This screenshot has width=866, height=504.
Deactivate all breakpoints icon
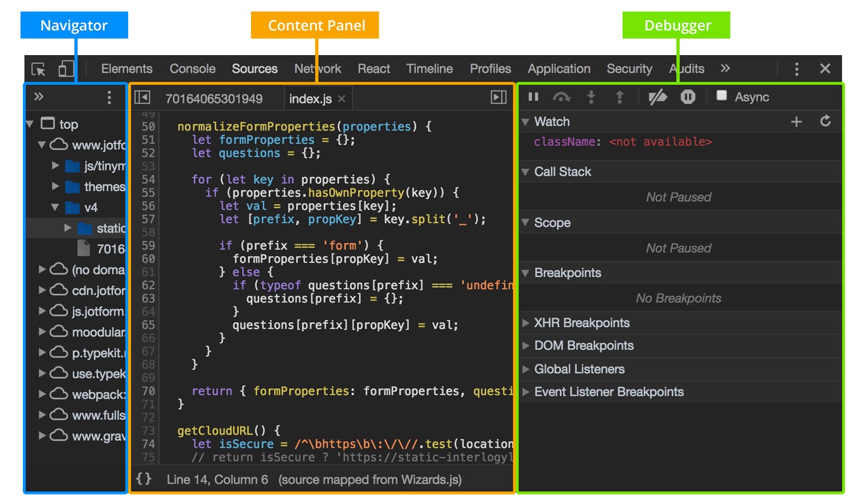[658, 97]
